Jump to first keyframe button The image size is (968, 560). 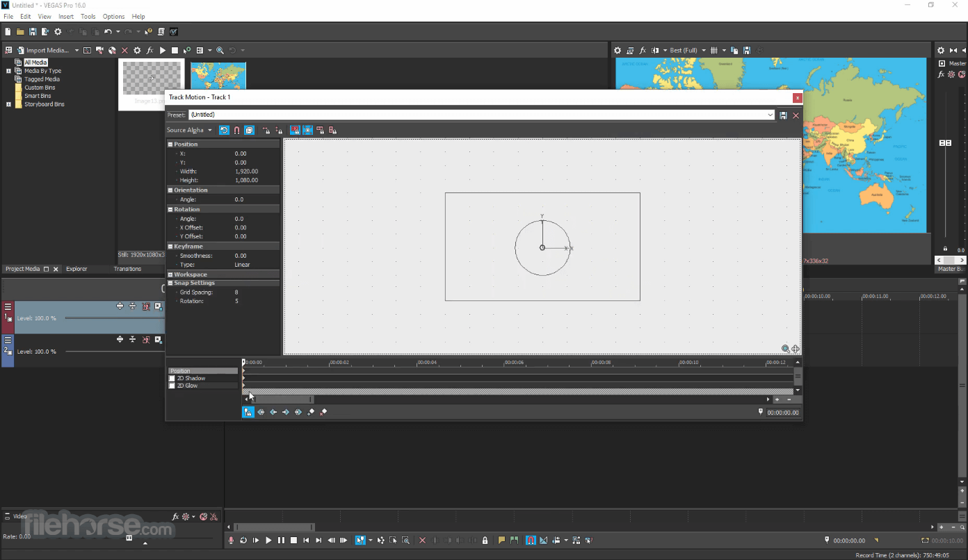coord(261,412)
